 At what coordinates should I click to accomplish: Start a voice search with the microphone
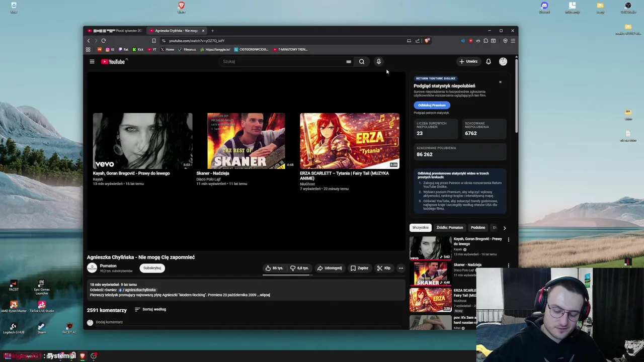coord(379,61)
